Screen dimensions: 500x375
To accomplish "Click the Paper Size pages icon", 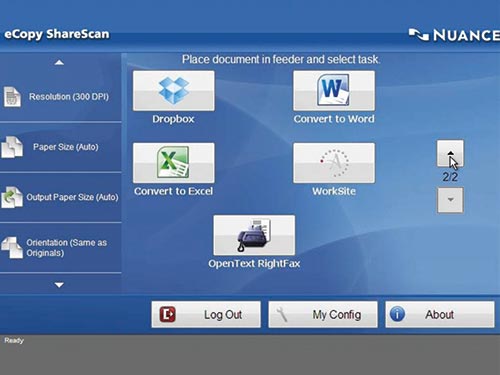I will pos(12,147).
